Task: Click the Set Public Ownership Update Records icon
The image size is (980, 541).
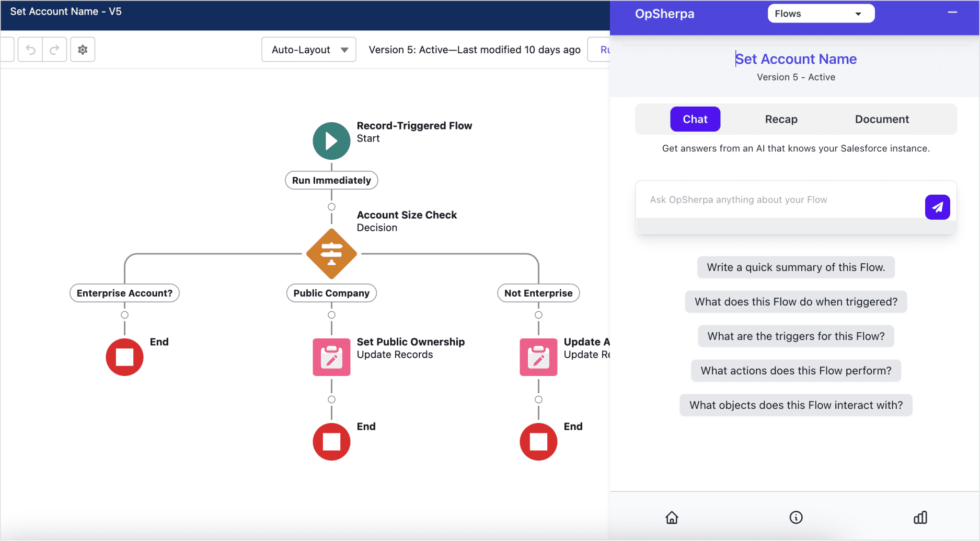Action: click(331, 357)
